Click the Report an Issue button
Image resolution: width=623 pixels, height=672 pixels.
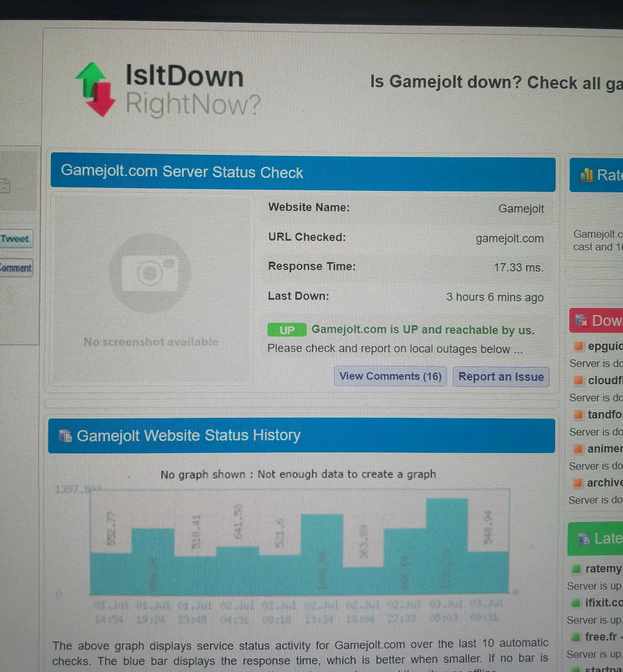(x=500, y=376)
